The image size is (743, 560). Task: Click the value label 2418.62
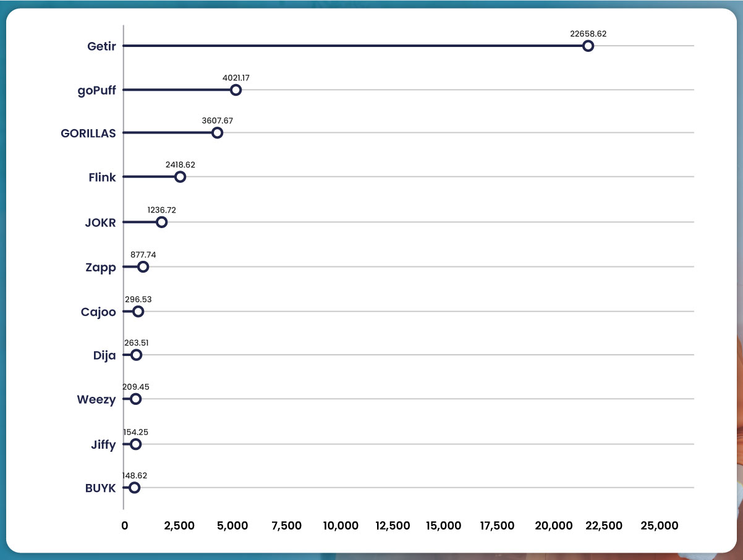180,165
